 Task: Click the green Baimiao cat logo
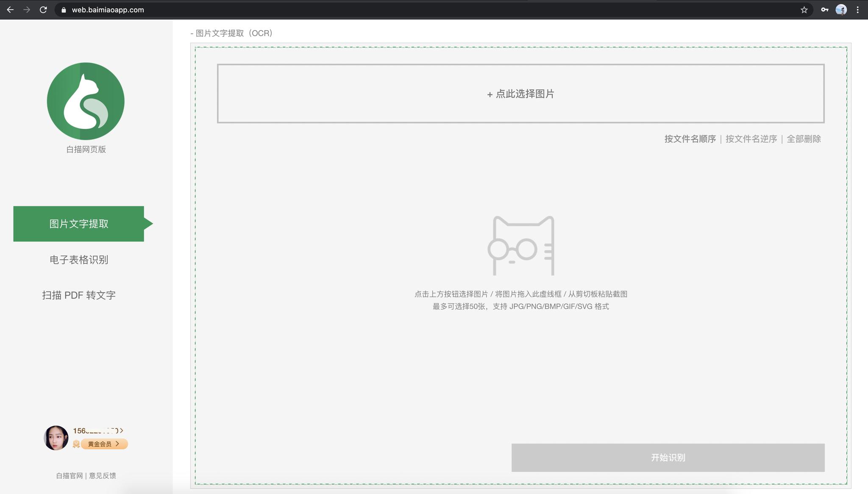coord(86,101)
